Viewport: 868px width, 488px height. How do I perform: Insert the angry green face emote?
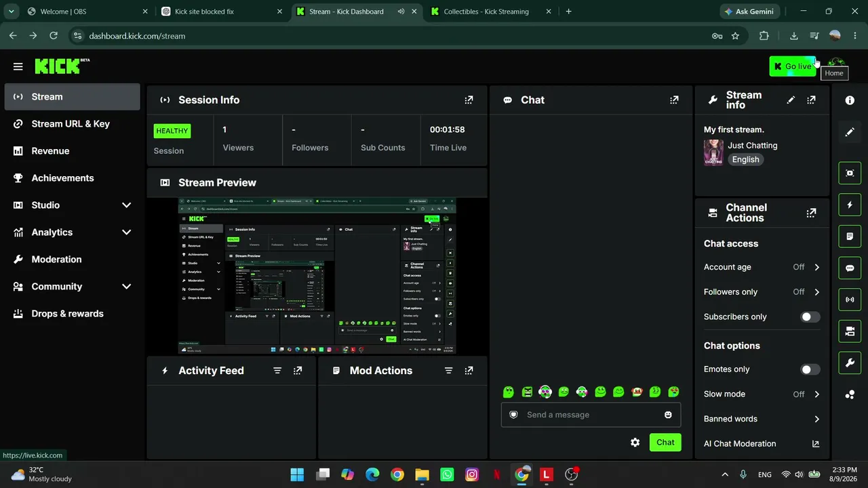tap(527, 392)
